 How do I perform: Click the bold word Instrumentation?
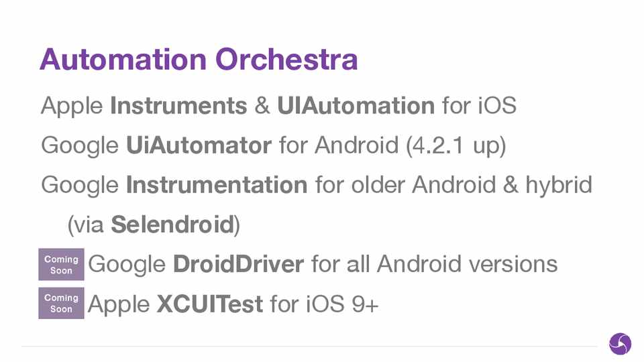point(217,184)
